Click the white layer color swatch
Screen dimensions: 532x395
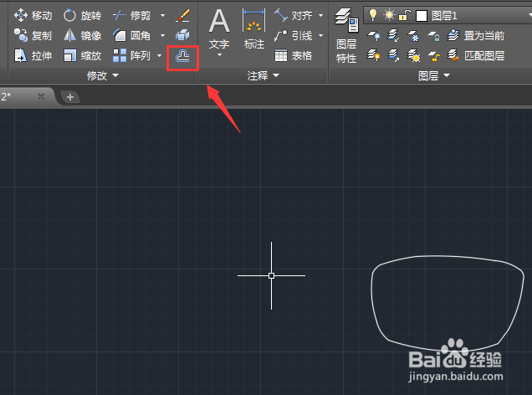pyautogui.click(x=422, y=16)
